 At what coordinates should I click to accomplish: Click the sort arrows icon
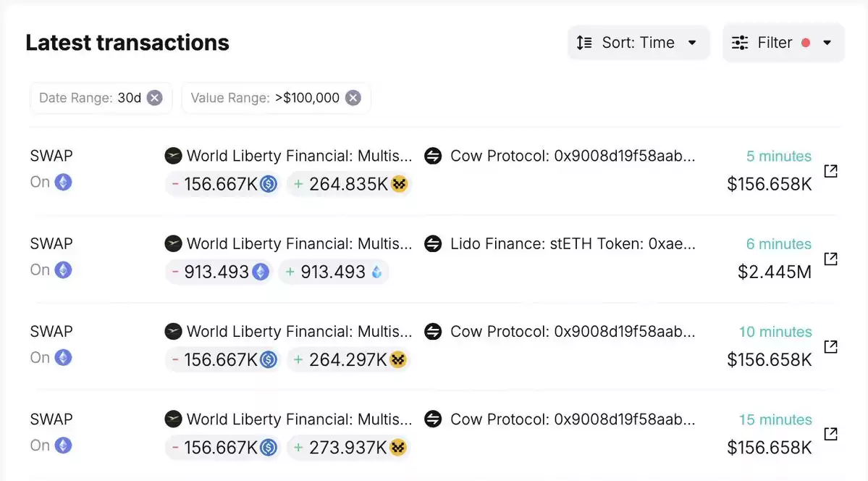coord(584,43)
